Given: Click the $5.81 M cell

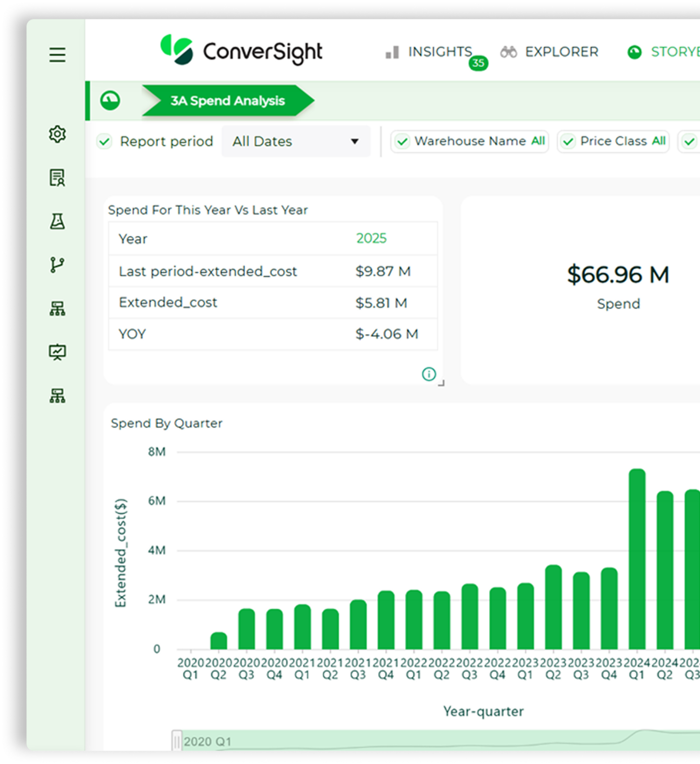Looking at the screenshot, I should click(381, 302).
